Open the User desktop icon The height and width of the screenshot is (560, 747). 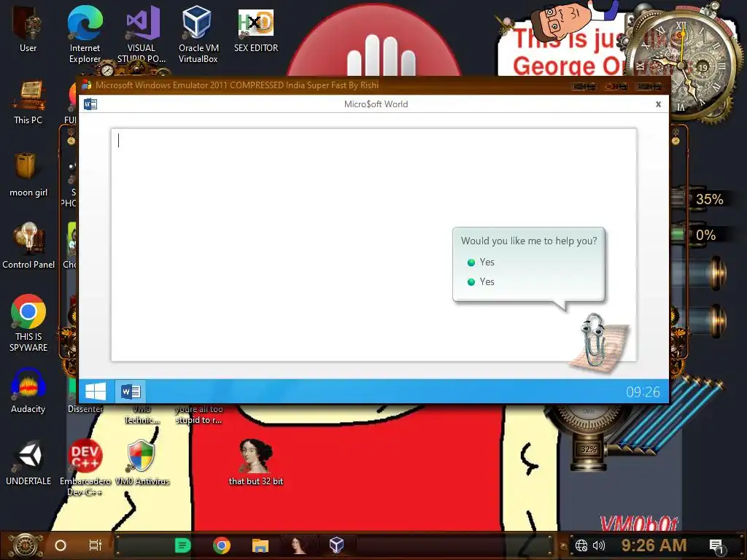pos(28,28)
